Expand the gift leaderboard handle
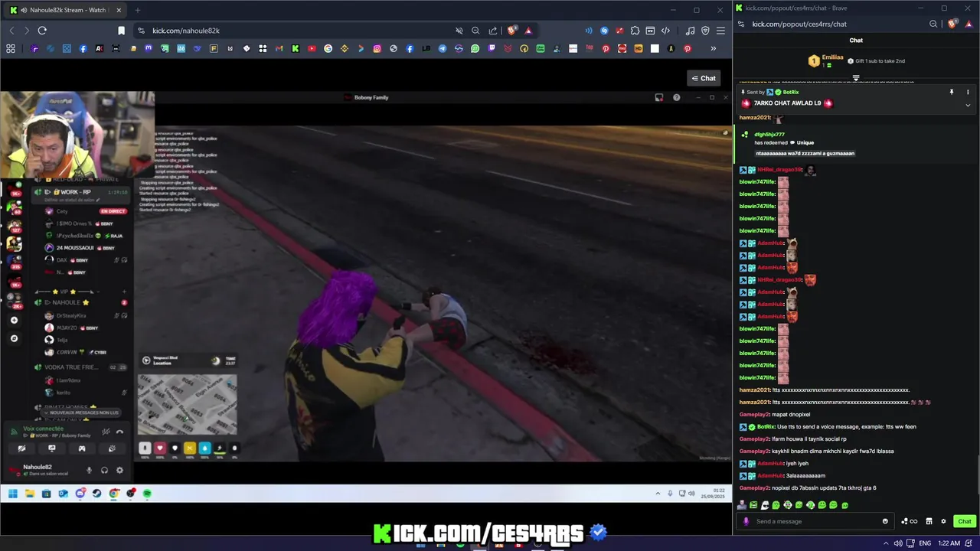980x551 pixels. (x=856, y=77)
